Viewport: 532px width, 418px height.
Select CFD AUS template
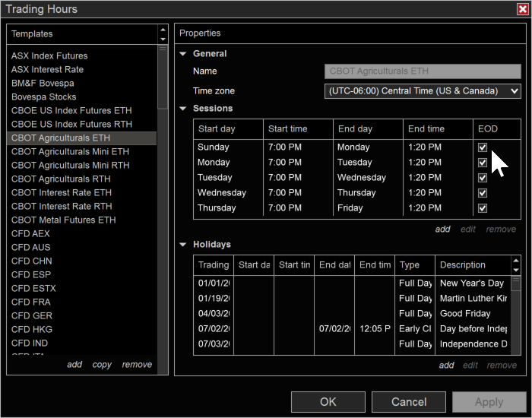point(81,247)
